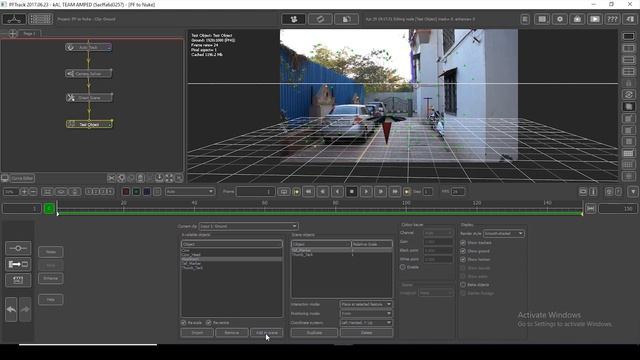Click the Duplicate button

[x=314, y=333]
